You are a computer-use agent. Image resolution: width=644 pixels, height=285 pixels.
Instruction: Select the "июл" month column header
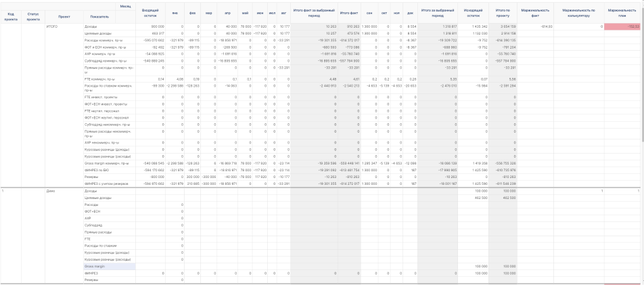click(272, 12)
